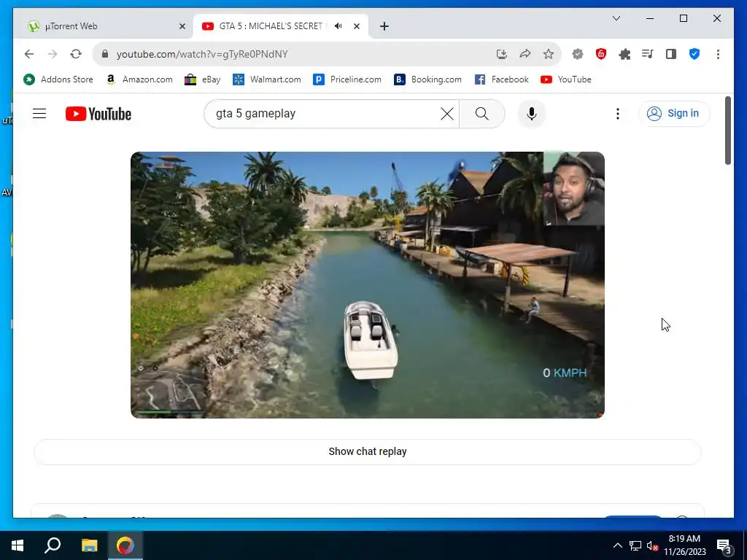Open the Booking.com bookmark
The image size is (747, 560).
tap(427, 79)
